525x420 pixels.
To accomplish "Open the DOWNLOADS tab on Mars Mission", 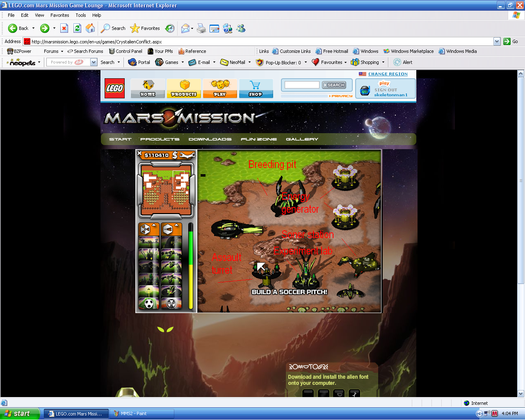I will 210,139.
